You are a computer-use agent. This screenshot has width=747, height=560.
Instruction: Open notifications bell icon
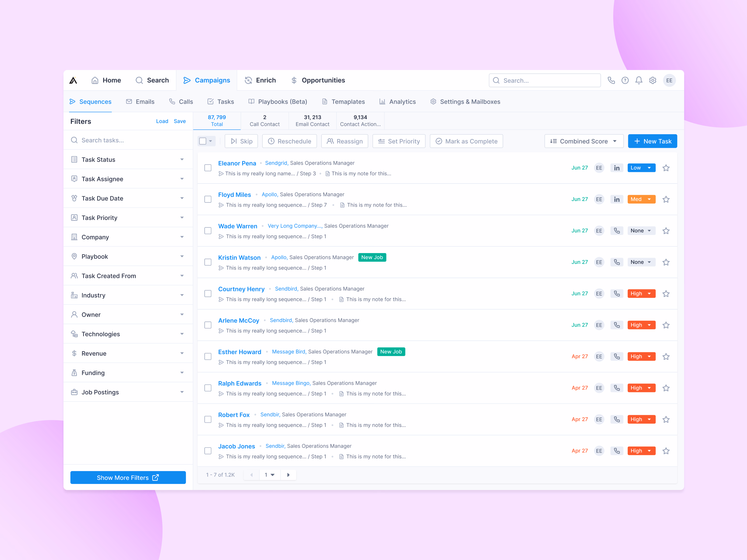click(639, 80)
